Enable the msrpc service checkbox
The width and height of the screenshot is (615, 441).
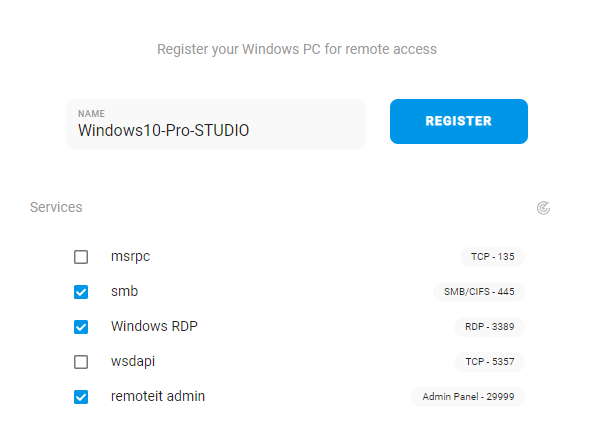click(x=81, y=257)
